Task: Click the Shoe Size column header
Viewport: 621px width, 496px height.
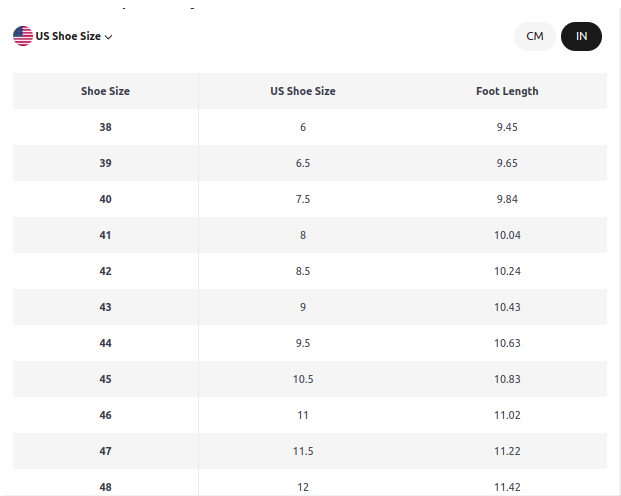Action: coord(105,91)
